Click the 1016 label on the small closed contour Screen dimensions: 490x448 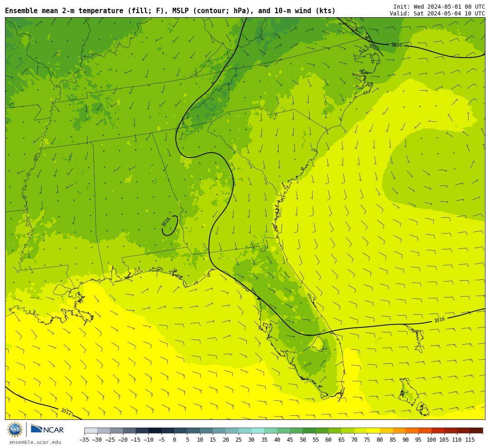pyautogui.click(x=166, y=222)
